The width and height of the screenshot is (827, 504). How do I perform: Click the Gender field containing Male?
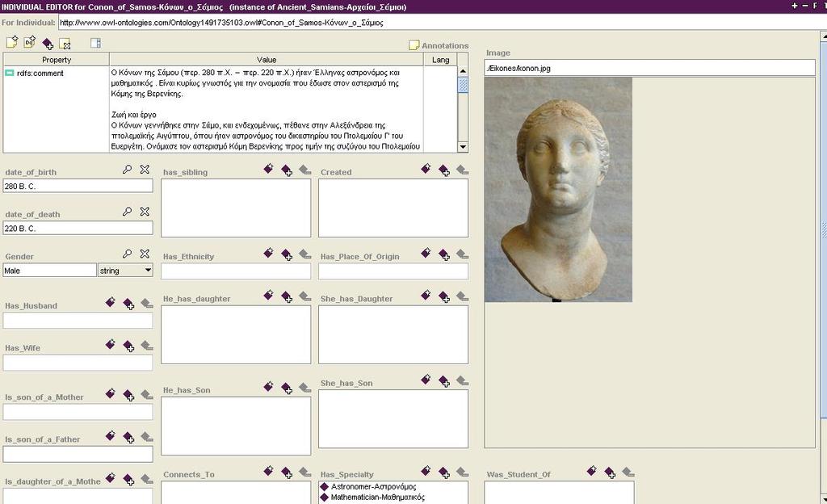pyautogui.click(x=49, y=271)
